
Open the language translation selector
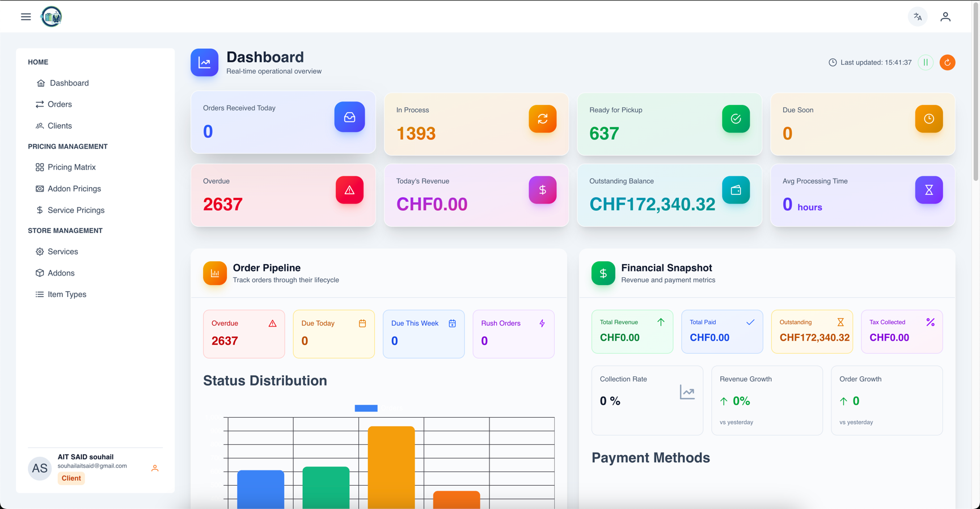[x=918, y=17]
